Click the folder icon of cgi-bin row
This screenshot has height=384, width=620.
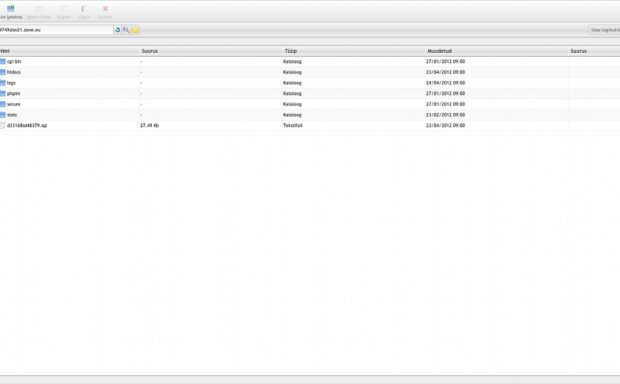click(3, 61)
